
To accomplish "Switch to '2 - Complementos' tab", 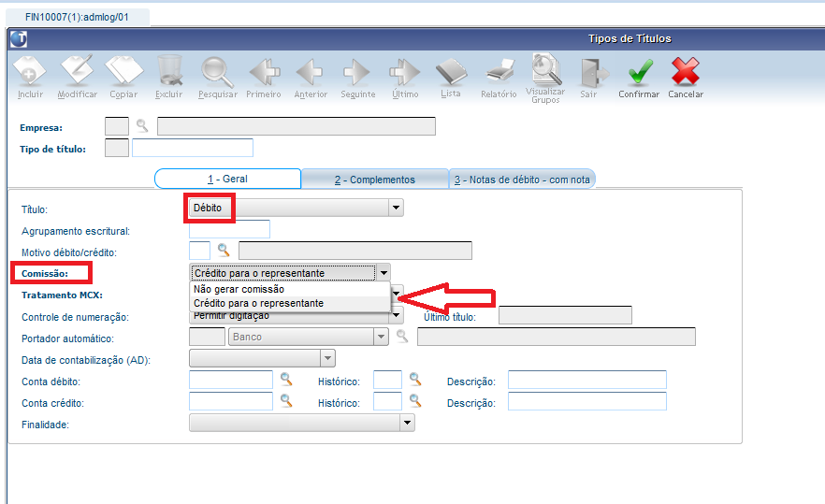I will pyautogui.click(x=374, y=180).
